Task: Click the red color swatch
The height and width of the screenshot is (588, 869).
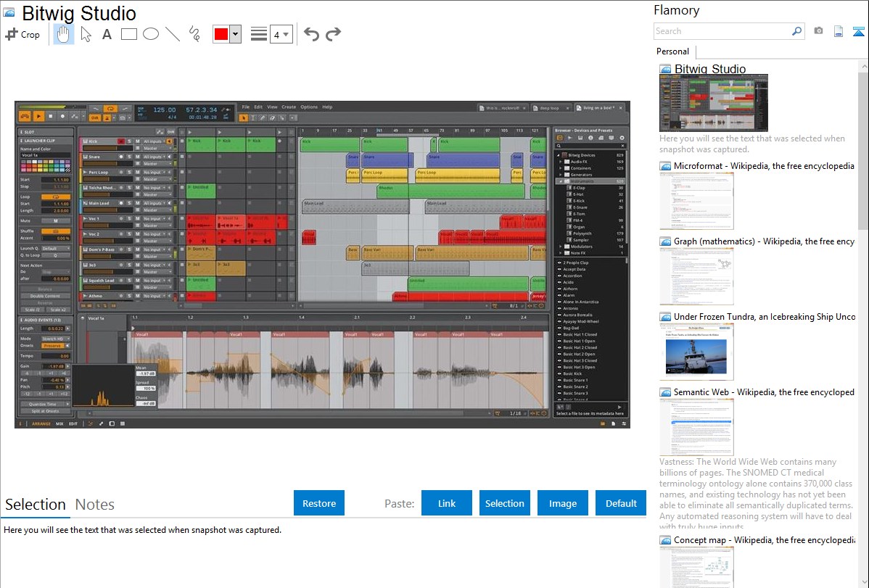Action: pos(221,34)
